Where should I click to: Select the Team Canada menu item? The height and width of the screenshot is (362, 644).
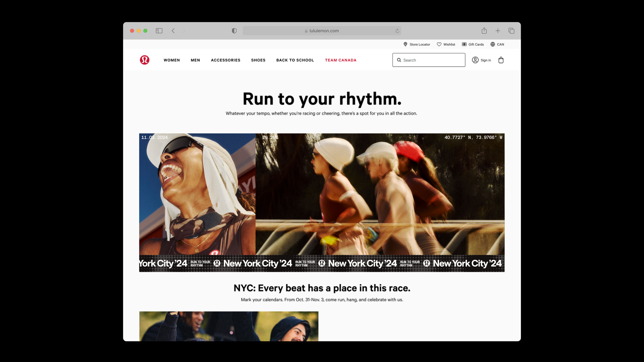coord(341,60)
